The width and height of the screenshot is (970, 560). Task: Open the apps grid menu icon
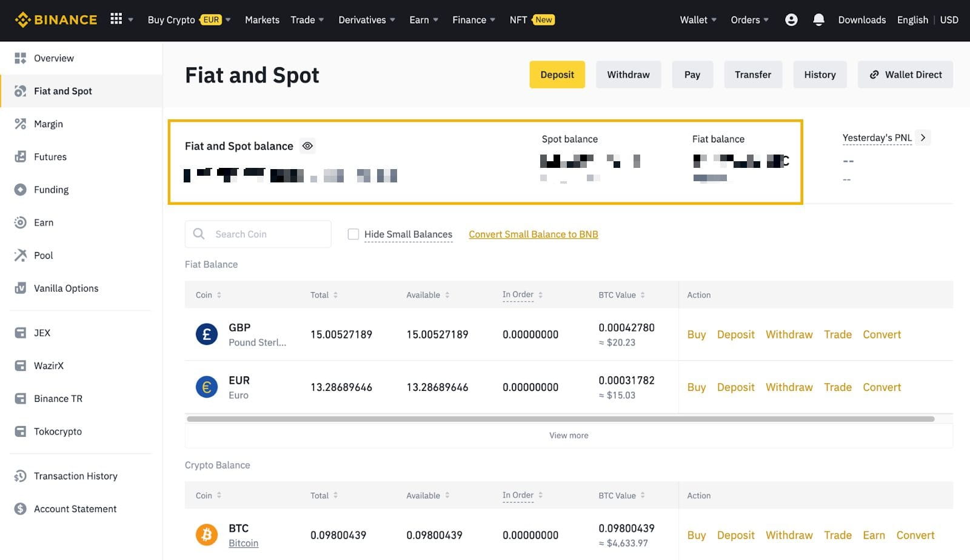pos(116,19)
